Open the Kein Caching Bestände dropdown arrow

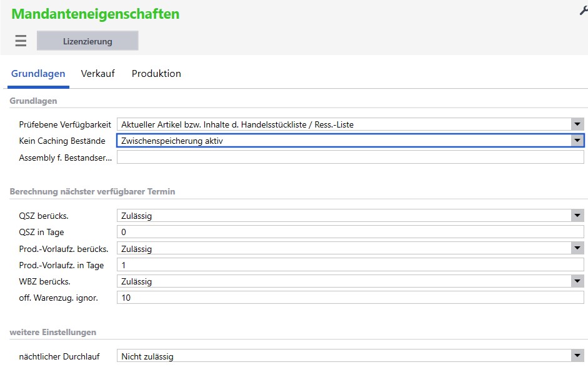pos(577,141)
